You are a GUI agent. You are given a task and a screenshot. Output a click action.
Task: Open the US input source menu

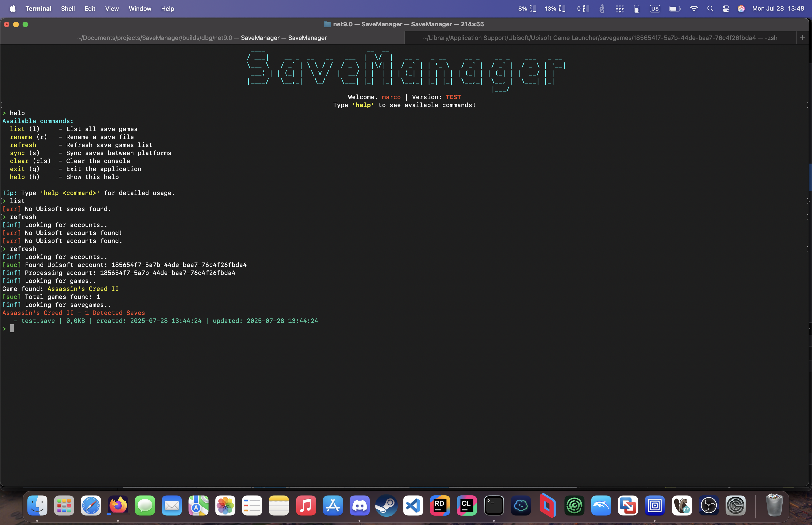655,8
